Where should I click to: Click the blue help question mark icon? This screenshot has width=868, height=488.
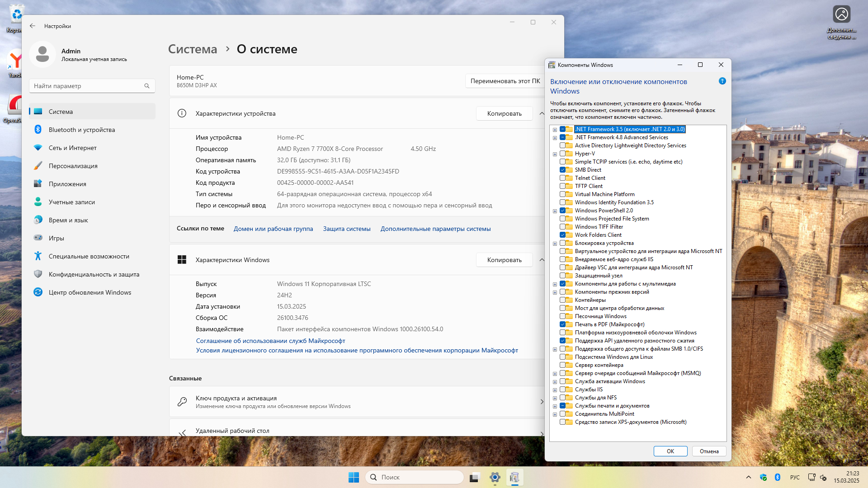click(722, 81)
